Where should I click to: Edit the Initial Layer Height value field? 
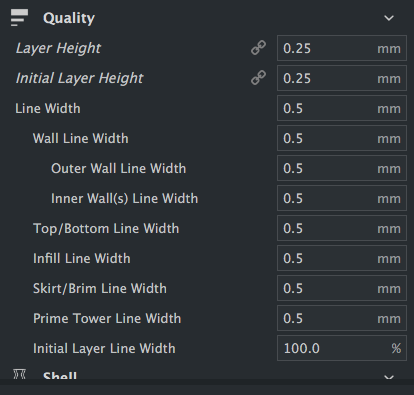coord(342,78)
